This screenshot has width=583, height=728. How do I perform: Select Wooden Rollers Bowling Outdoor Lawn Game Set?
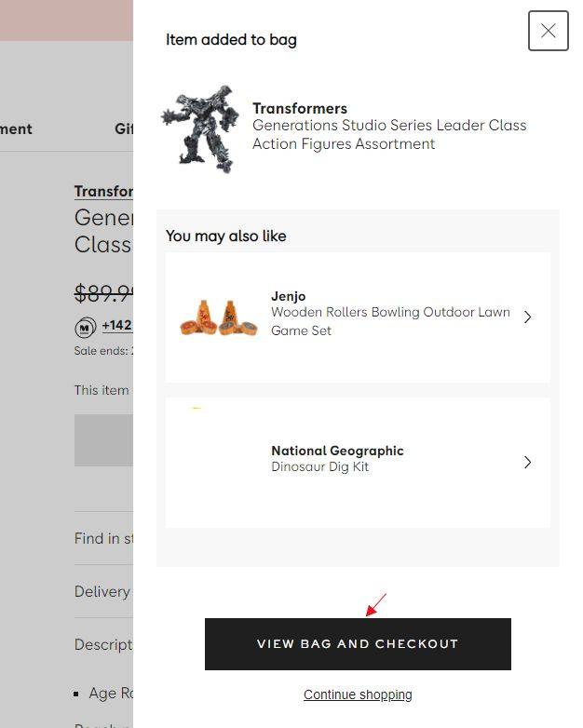(390, 321)
